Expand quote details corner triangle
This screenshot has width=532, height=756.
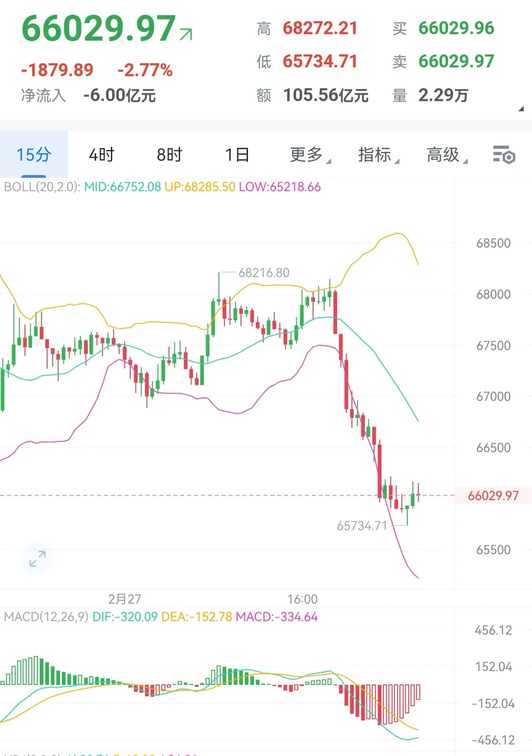[521, 109]
